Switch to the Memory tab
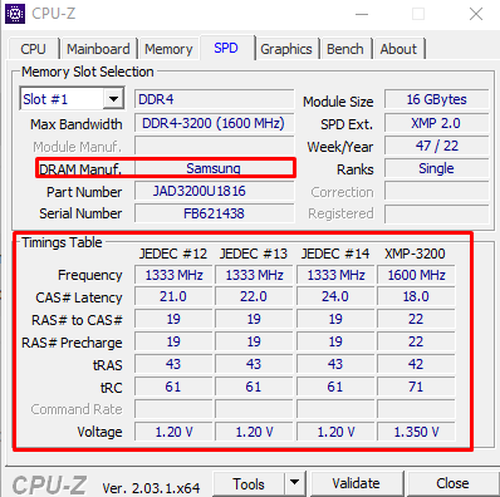 pyautogui.click(x=168, y=49)
